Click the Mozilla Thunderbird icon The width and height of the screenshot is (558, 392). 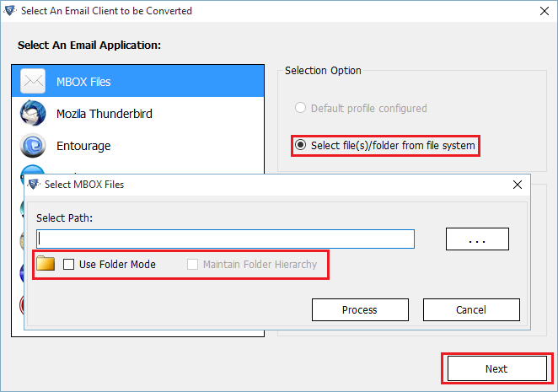33,113
